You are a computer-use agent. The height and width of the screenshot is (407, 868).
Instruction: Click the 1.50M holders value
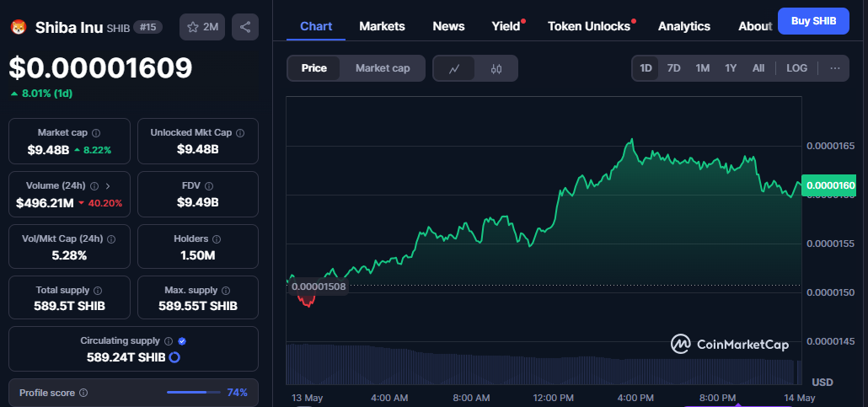[x=198, y=256]
